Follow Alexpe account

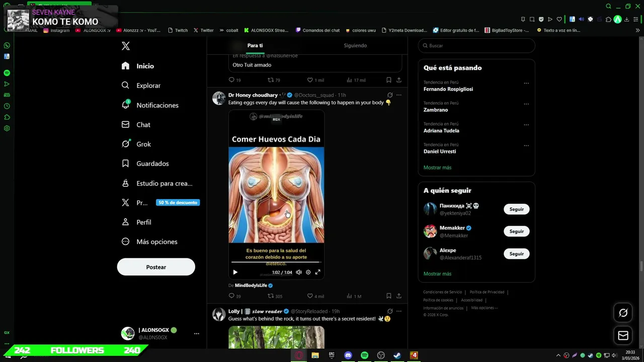517,254
